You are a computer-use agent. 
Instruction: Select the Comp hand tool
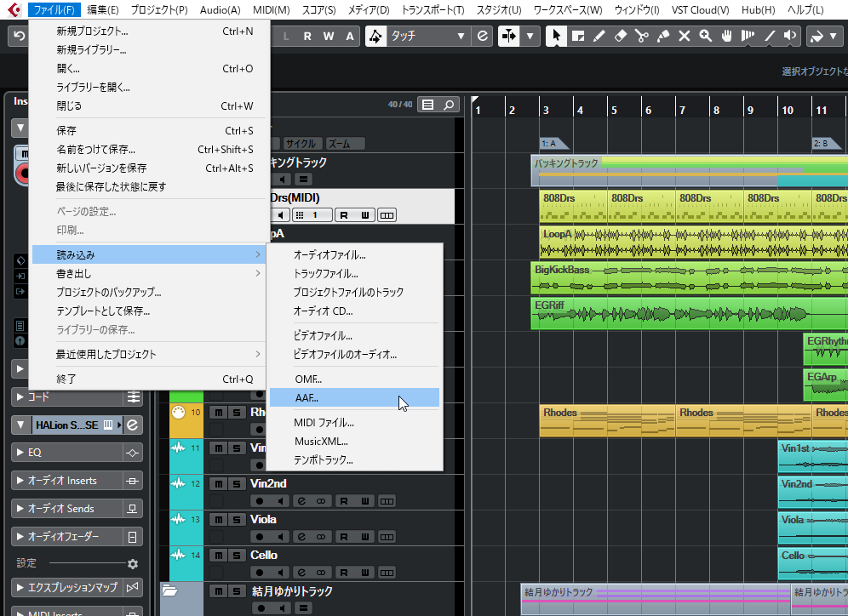pyautogui.click(x=727, y=37)
